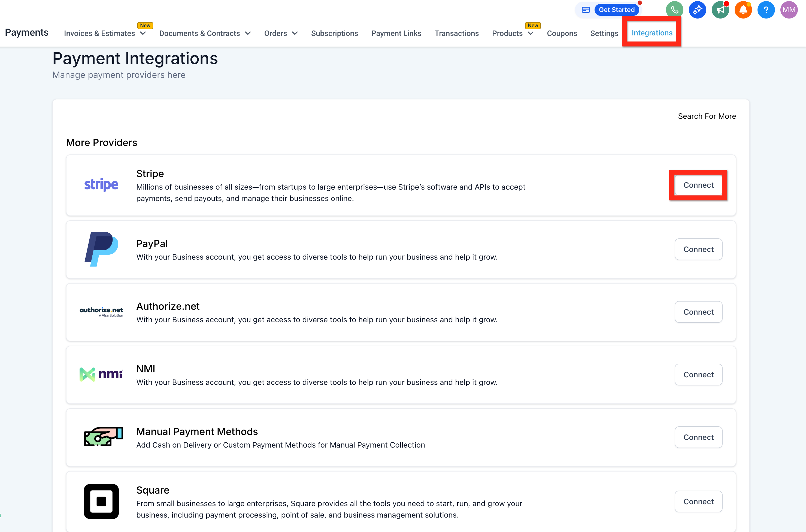Click the Stripe logo
This screenshot has height=532, width=806.
pyautogui.click(x=101, y=185)
